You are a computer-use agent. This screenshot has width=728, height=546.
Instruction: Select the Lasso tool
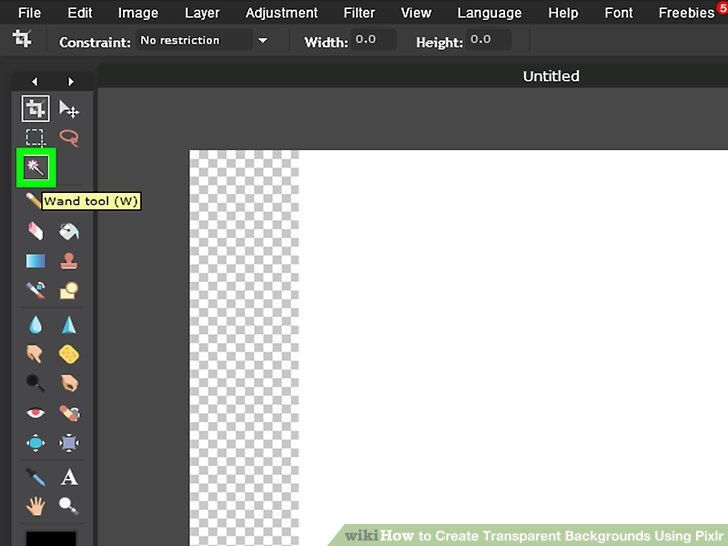pyautogui.click(x=69, y=138)
